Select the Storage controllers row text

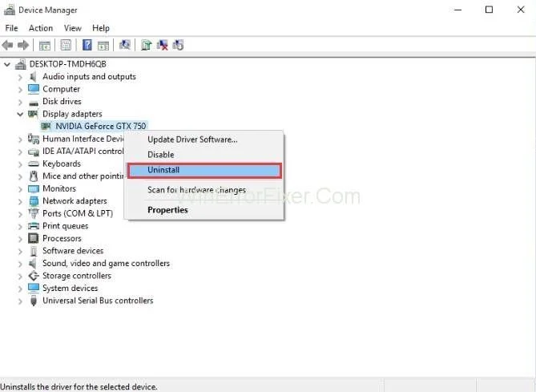(77, 276)
